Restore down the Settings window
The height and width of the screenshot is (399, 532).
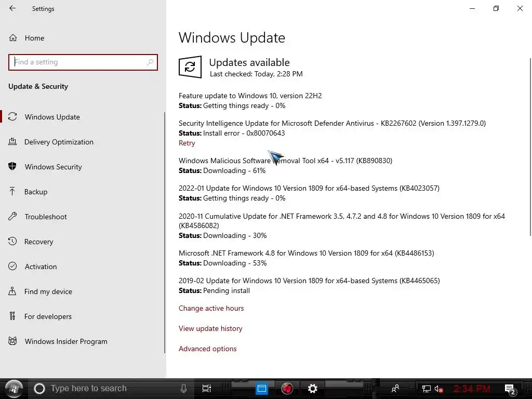tap(496, 8)
